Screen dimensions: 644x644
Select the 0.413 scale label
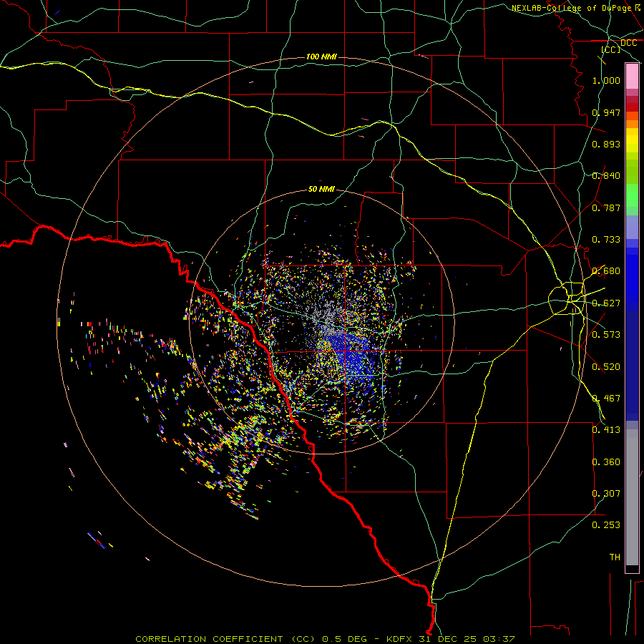[x=606, y=430]
